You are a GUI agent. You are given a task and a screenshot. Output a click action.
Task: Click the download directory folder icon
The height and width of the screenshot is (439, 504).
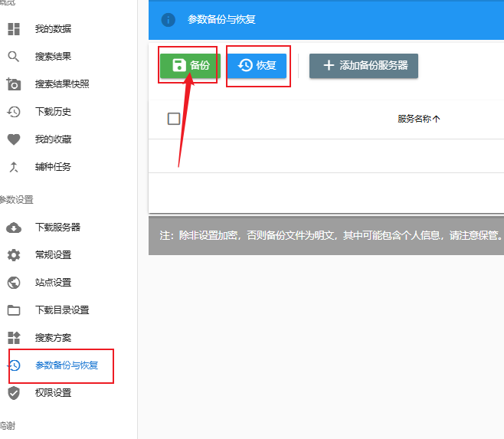pyautogui.click(x=13, y=310)
